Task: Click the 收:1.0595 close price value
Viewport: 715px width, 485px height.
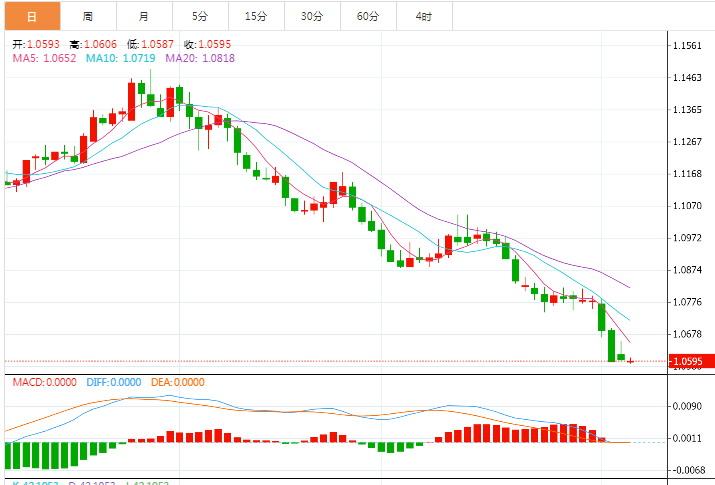Action: point(207,44)
